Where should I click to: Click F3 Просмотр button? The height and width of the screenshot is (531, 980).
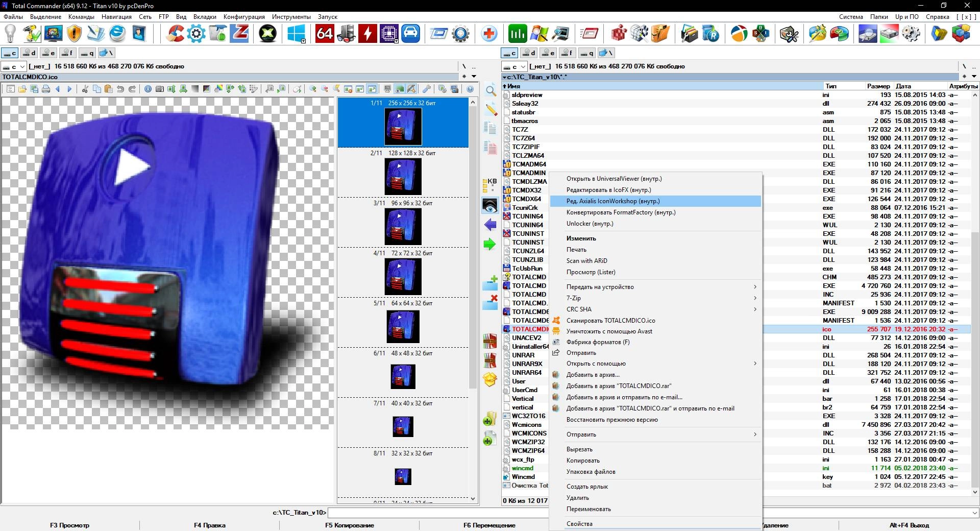(69, 525)
